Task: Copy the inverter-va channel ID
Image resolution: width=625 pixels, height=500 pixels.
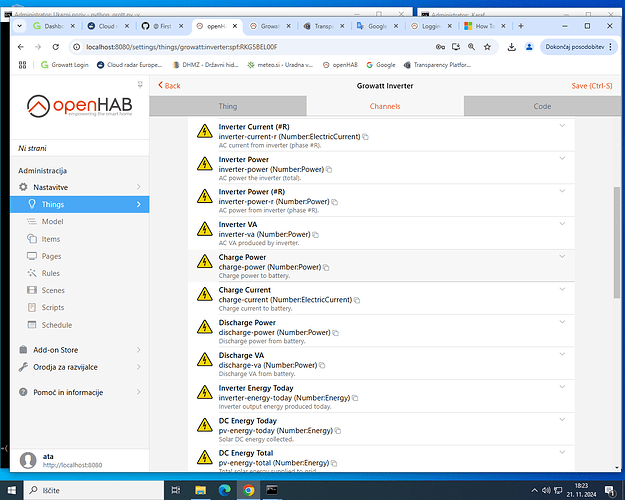Action: click(315, 235)
